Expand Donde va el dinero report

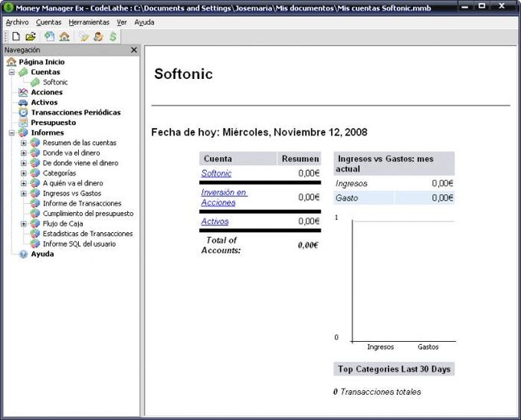(24, 153)
